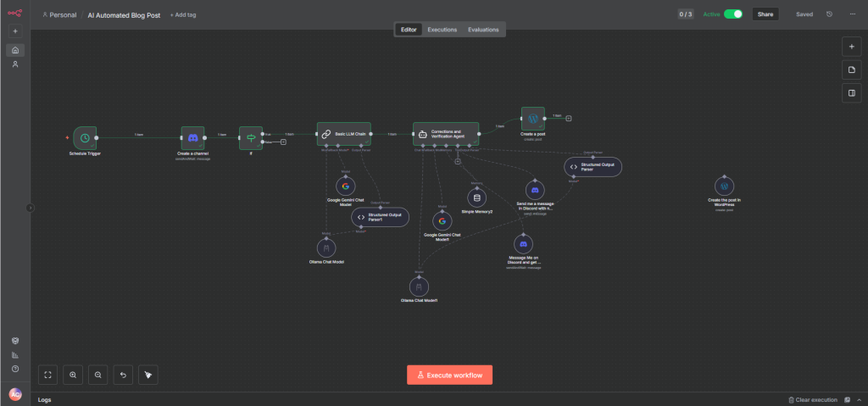Screen dimensions: 868x406
Task: Click the Share button
Action: coord(765,14)
